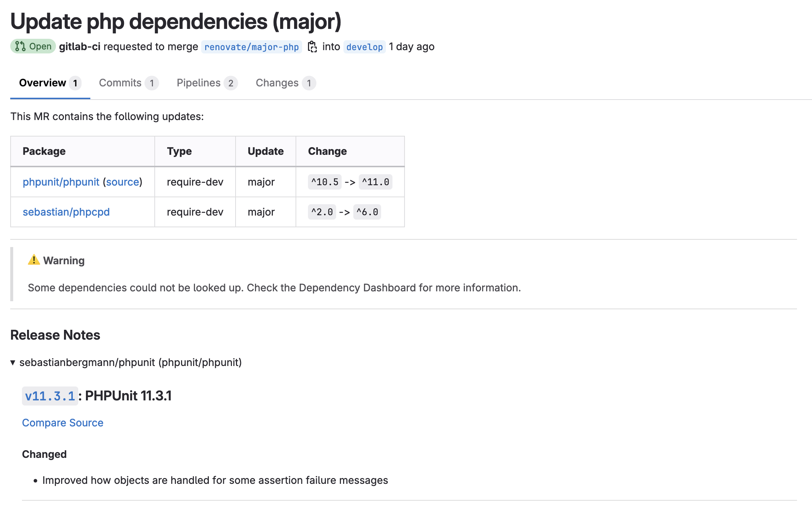Image resolution: width=812 pixels, height=508 pixels.
Task: Click the ^6.0 version code badge
Action: pyautogui.click(x=367, y=212)
